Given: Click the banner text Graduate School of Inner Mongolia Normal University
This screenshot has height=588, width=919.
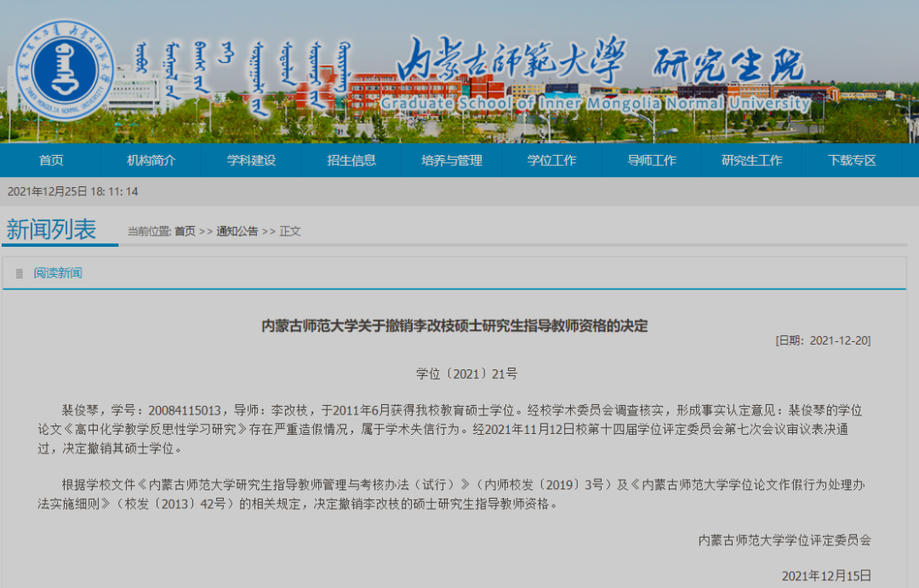Looking at the screenshot, I should (596, 103).
